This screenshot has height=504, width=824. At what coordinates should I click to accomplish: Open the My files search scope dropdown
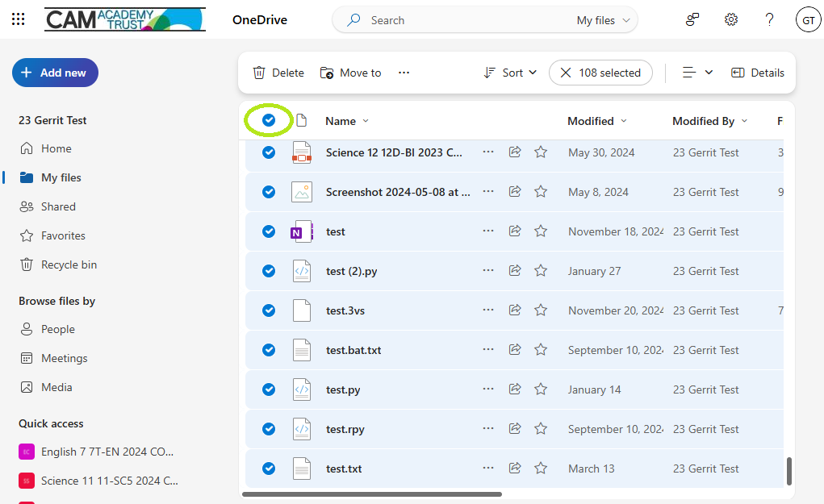(x=604, y=20)
